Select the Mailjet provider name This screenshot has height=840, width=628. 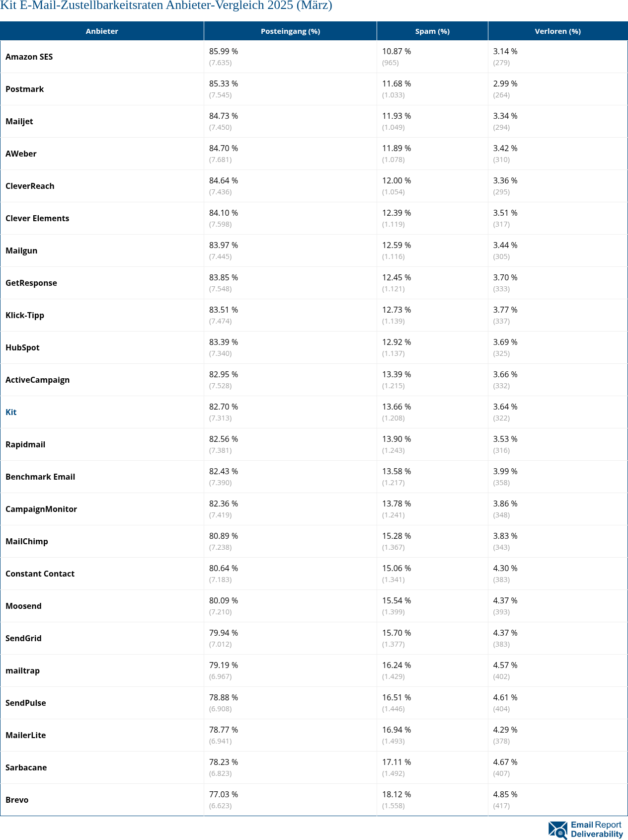[19, 121]
